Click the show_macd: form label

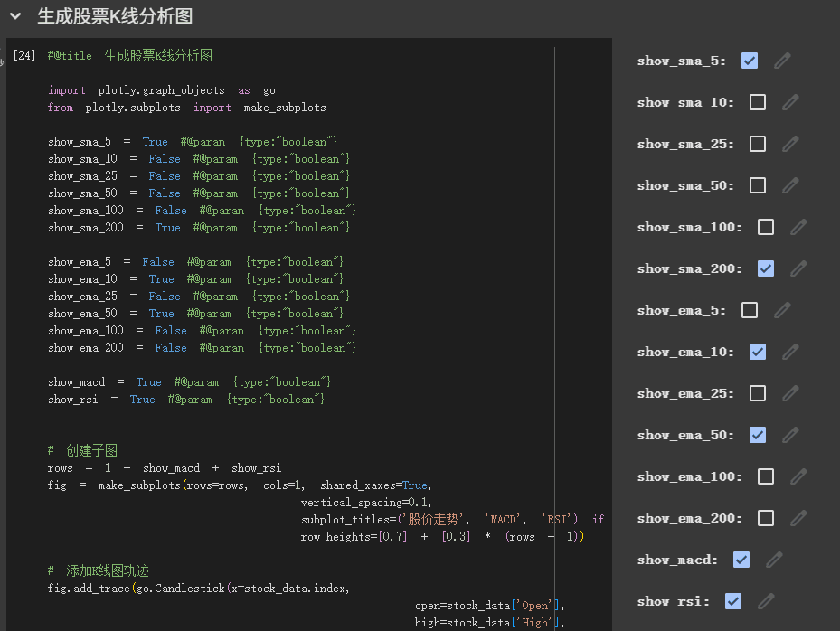point(677,560)
